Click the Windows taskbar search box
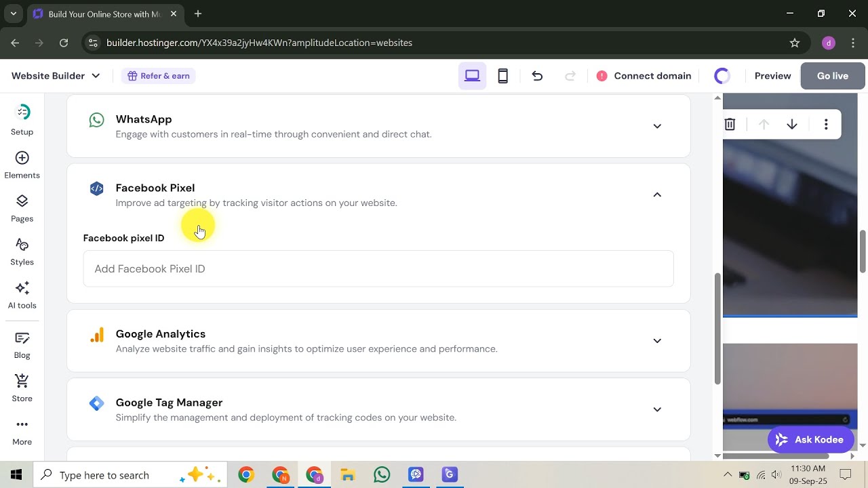This screenshot has width=868, height=488. tap(129, 475)
